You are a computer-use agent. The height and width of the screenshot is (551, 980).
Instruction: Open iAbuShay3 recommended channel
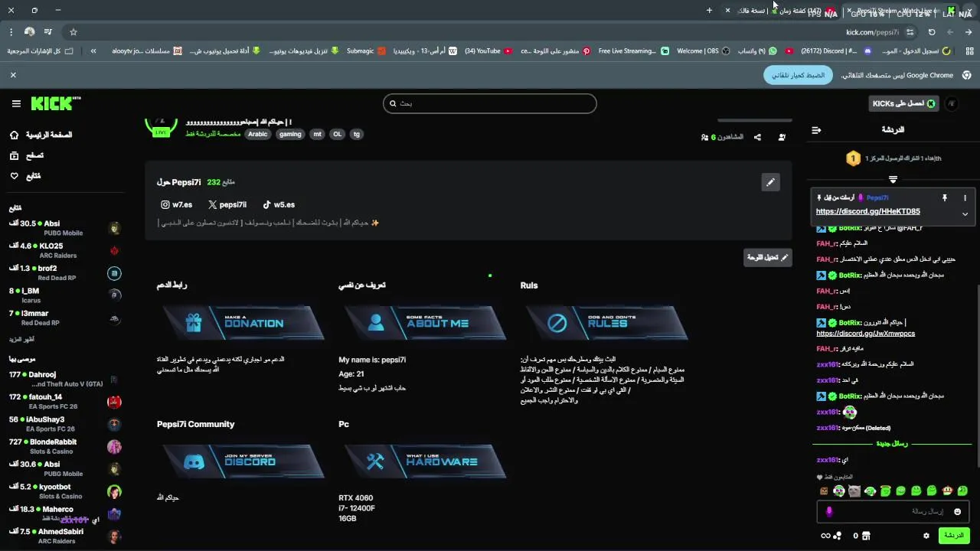[x=64, y=423]
